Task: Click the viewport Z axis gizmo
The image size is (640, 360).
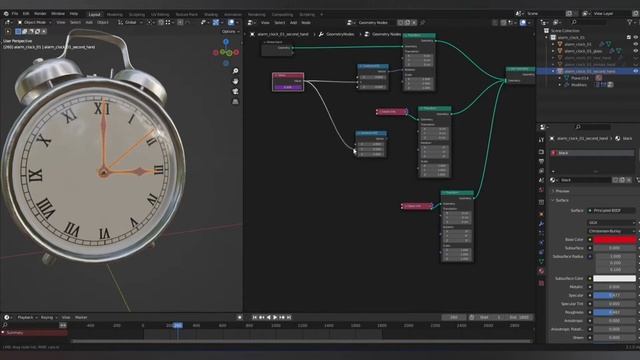Action: [226, 42]
